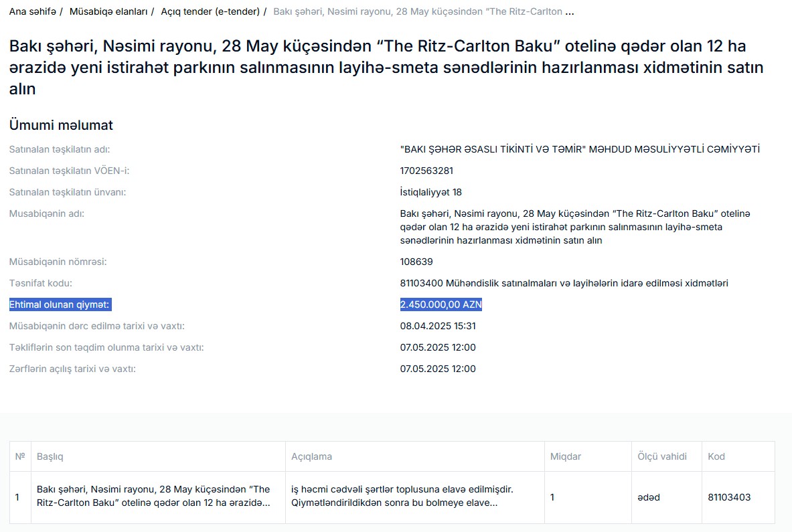Open the truncated Başlıq cell in row 1
The image size is (792, 532).
[x=153, y=497]
